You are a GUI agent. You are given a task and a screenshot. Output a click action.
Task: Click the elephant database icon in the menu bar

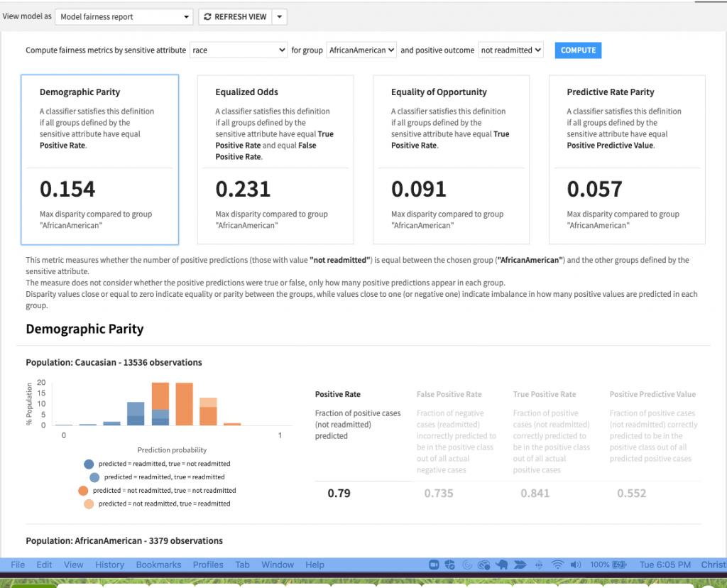pos(502,565)
